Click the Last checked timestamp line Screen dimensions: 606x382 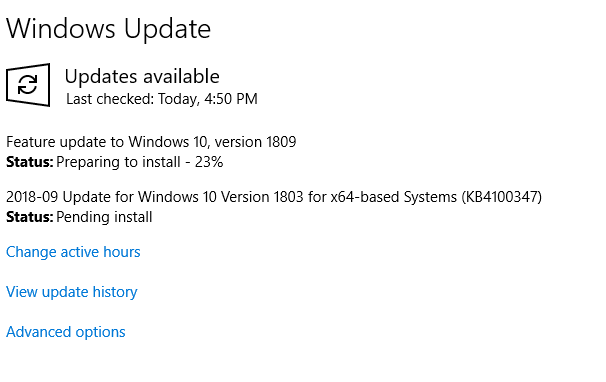point(162,99)
